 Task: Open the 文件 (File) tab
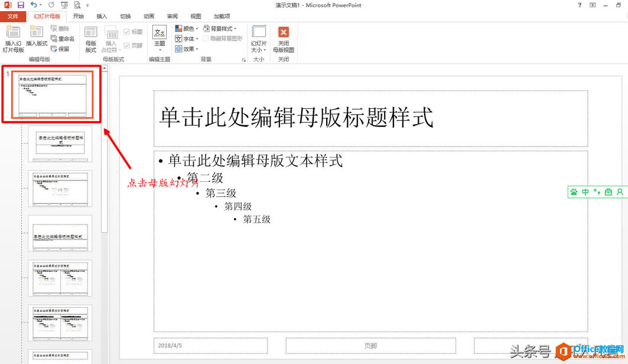pyautogui.click(x=13, y=17)
